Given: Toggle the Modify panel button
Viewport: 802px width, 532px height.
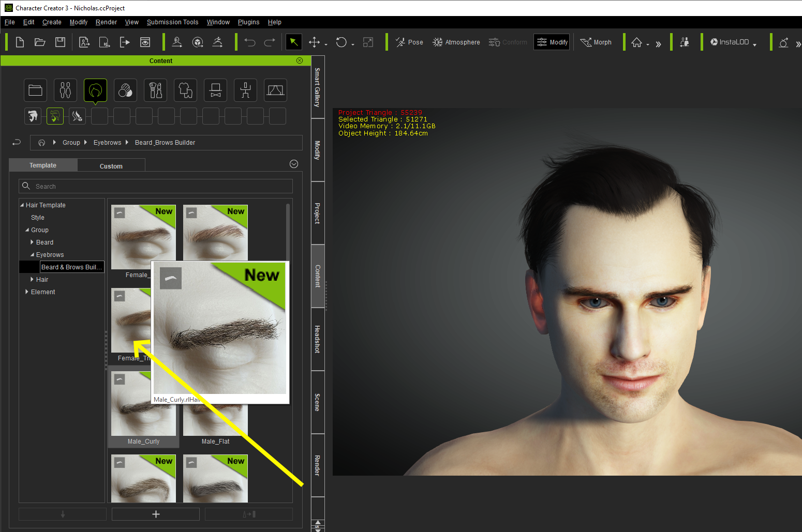Looking at the screenshot, I should click(552, 42).
